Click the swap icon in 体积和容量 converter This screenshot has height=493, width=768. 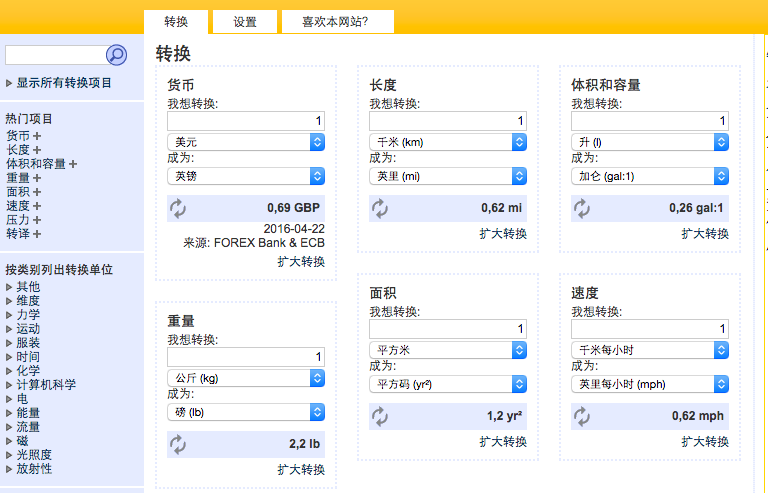(582, 208)
